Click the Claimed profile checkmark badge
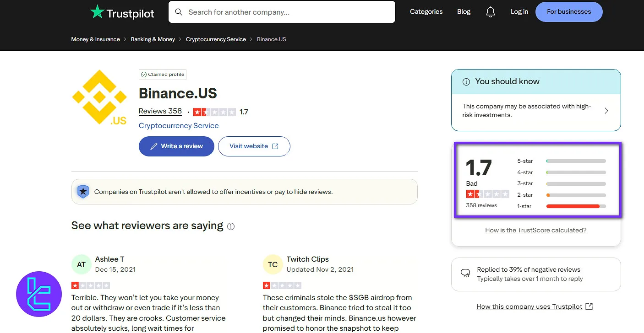 click(x=145, y=74)
